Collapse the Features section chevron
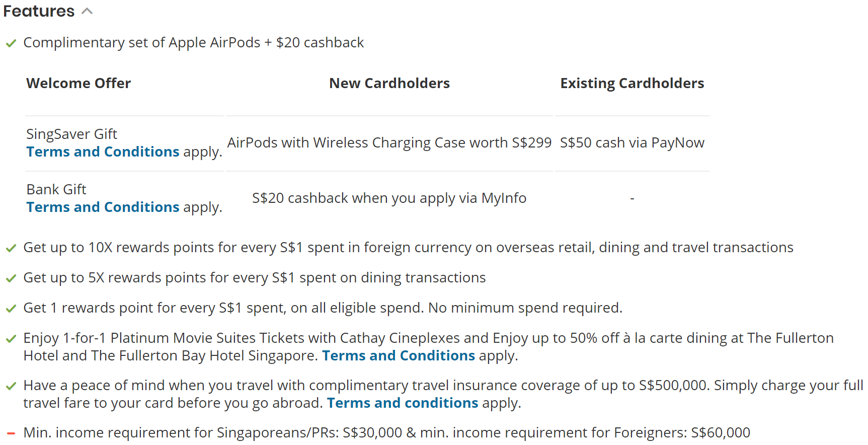Image resolution: width=868 pixels, height=445 pixels. 88,11
